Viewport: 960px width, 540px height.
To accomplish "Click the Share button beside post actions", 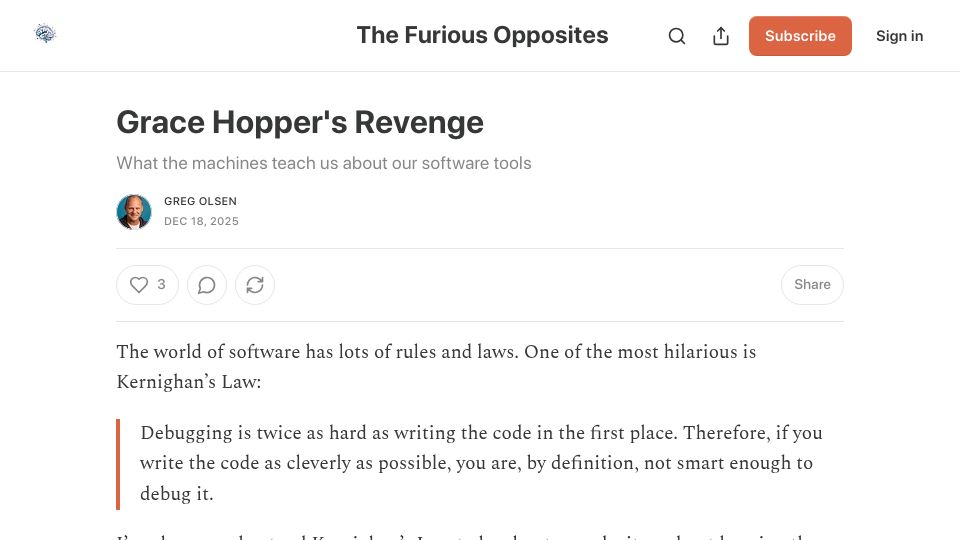I will pyautogui.click(x=812, y=285).
